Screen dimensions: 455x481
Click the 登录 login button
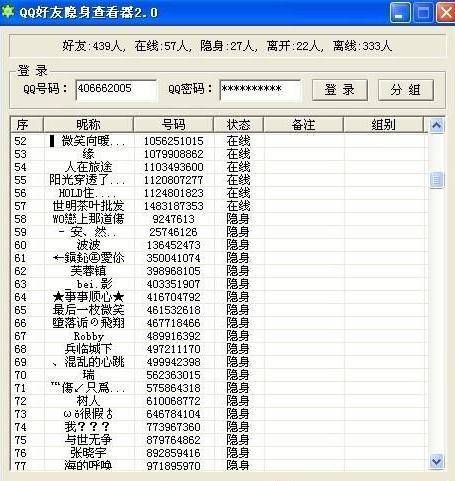[x=340, y=90]
